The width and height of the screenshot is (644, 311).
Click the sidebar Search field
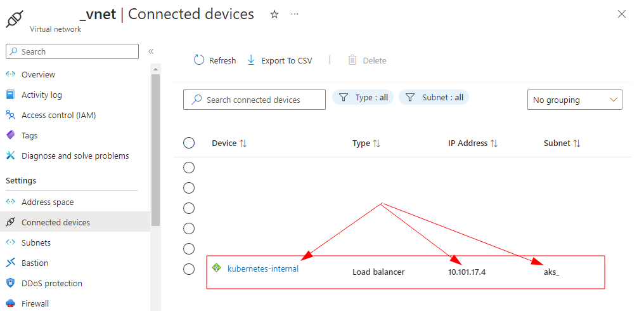tap(72, 51)
